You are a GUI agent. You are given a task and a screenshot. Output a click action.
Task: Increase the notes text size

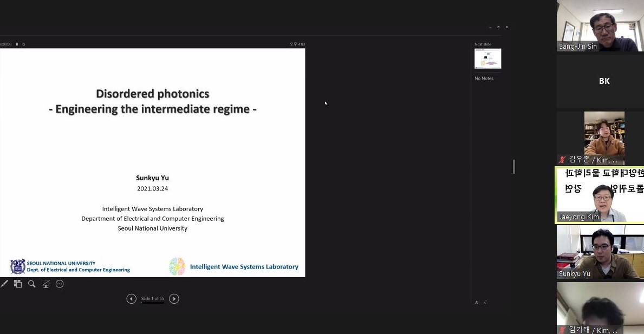[477, 302]
